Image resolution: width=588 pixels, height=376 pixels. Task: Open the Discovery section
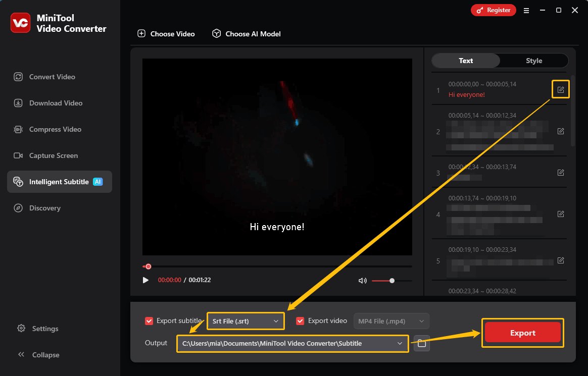pos(43,208)
